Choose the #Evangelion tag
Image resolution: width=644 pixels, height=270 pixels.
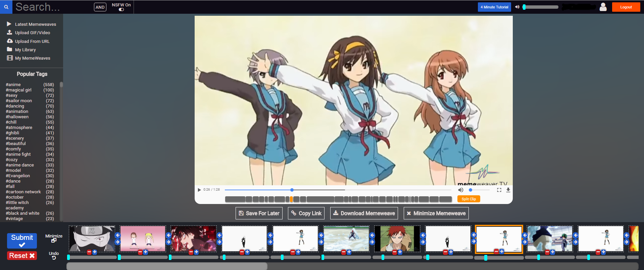(x=18, y=176)
